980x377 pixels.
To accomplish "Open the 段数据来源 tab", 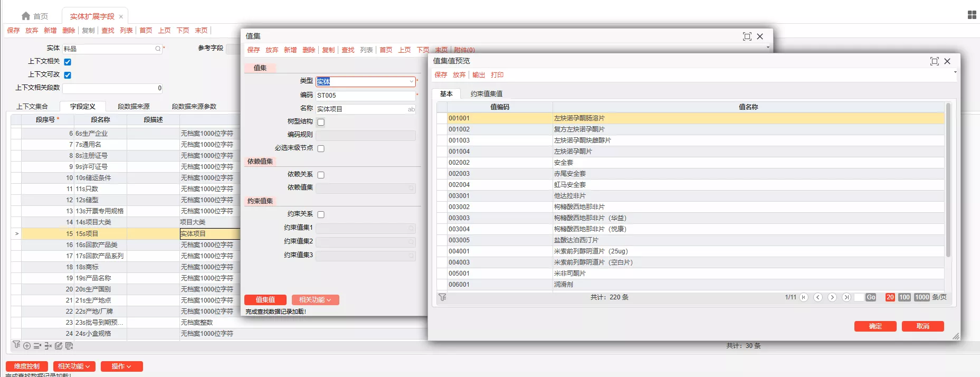I will (x=134, y=107).
